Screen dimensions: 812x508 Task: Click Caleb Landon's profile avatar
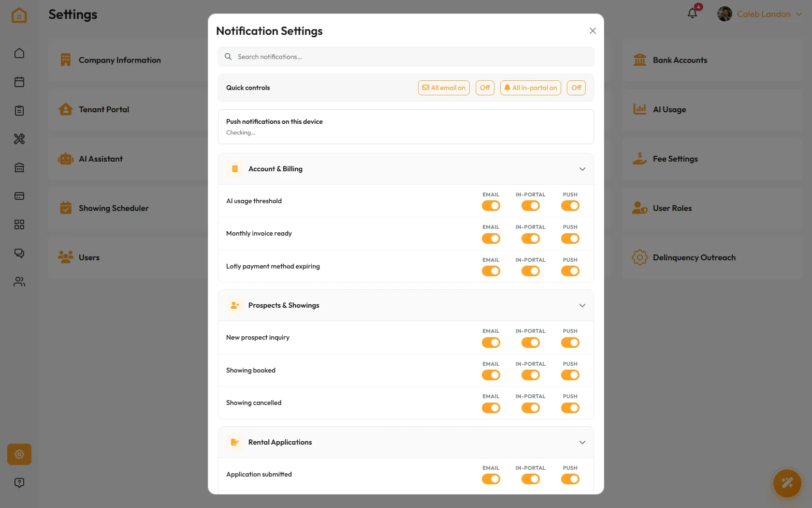click(x=725, y=14)
